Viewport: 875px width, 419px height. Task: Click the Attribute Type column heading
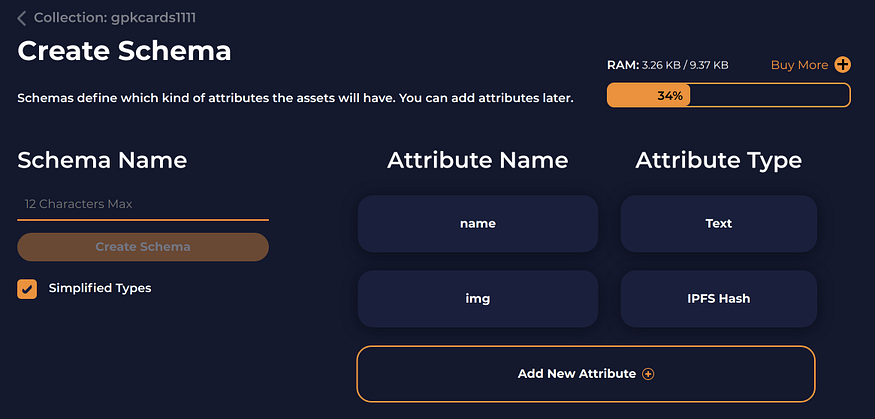tap(718, 161)
